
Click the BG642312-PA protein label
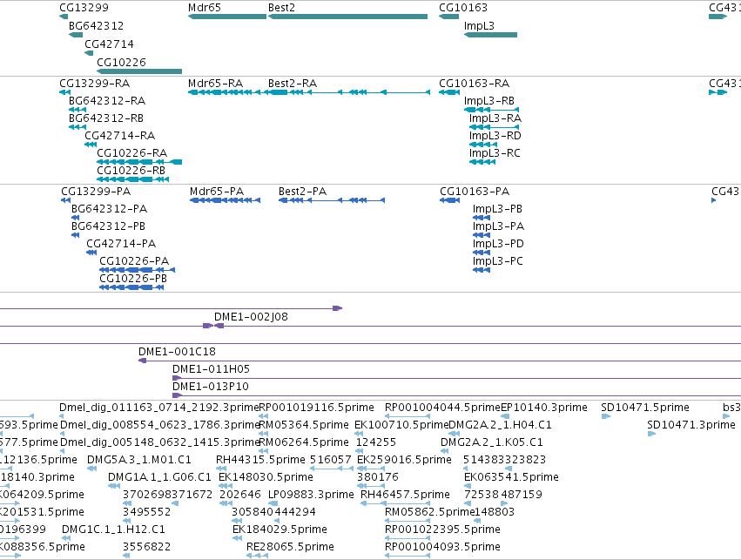109,209
